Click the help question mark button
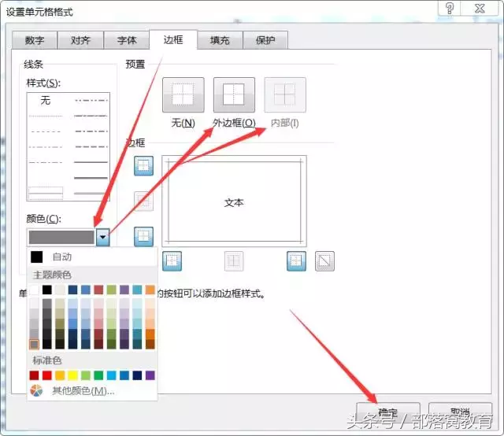504x436 pixels. (450, 8)
